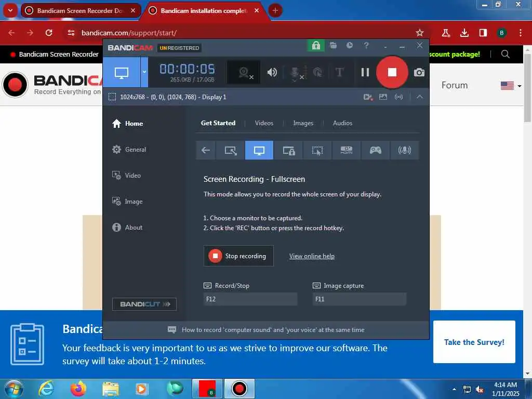
Task: Open the Forum link on website
Action: click(454, 85)
